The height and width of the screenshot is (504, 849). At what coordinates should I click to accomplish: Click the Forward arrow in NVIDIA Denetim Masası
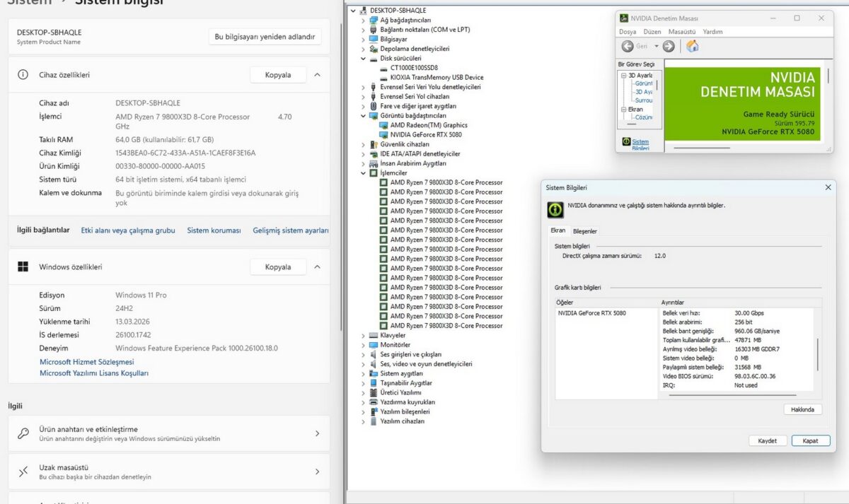coord(669,46)
